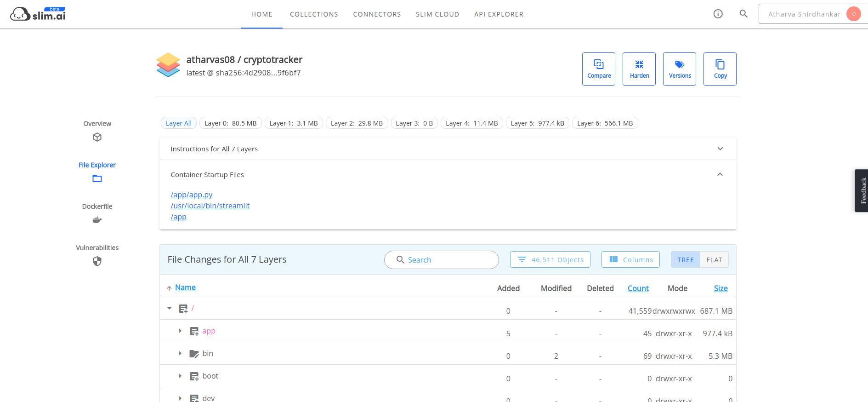
Task: Click the 687.1 MB size value
Action: click(x=716, y=311)
